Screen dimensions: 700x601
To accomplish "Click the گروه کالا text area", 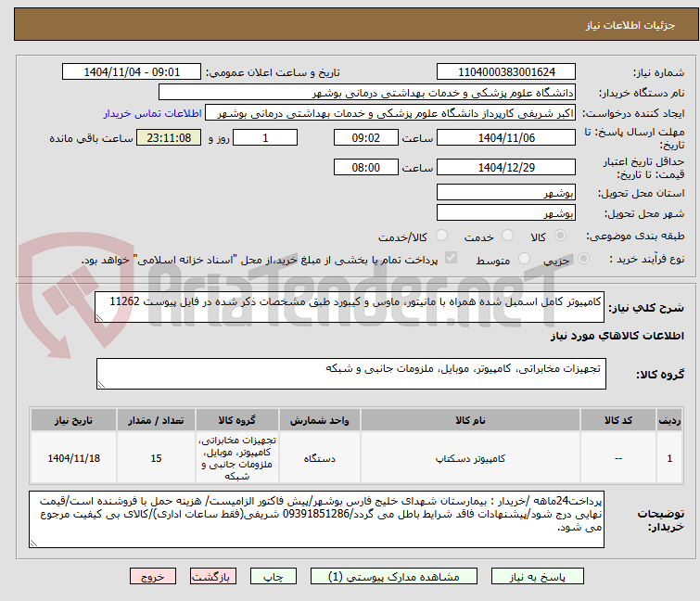I will pos(351,374).
